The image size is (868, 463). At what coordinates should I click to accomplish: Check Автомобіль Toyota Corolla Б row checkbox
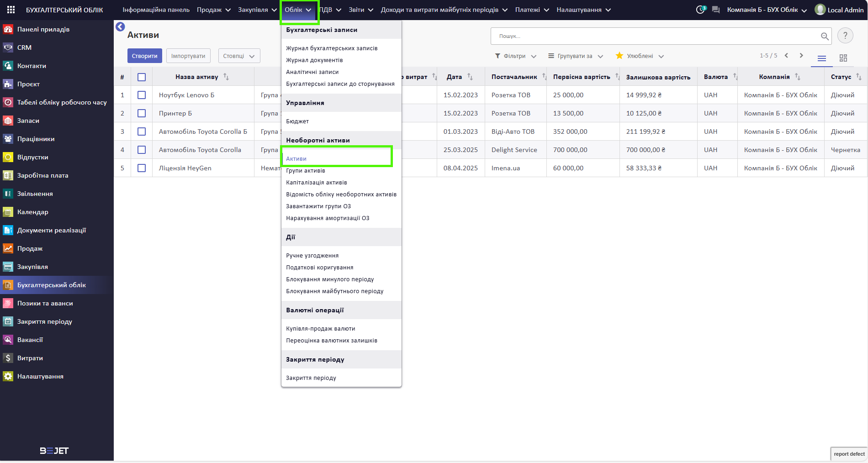point(142,132)
